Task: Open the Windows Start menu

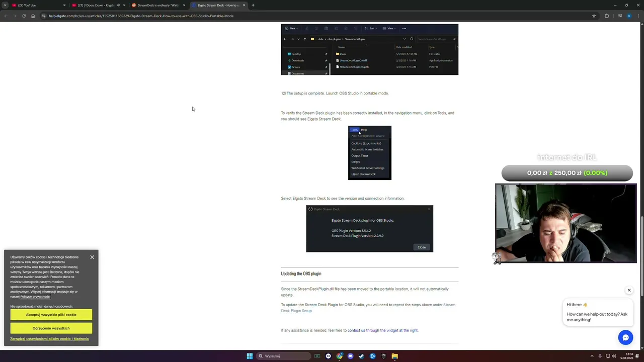Action: 250,356
